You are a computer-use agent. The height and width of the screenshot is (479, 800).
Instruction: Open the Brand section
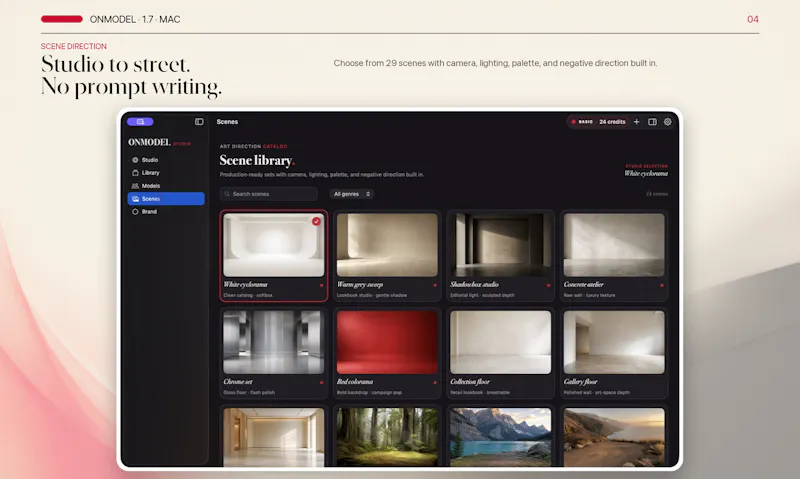coord(166,212)
